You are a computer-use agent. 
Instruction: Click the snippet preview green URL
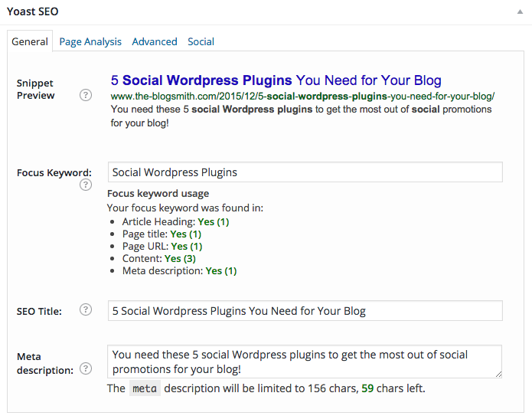coord(302,97)
